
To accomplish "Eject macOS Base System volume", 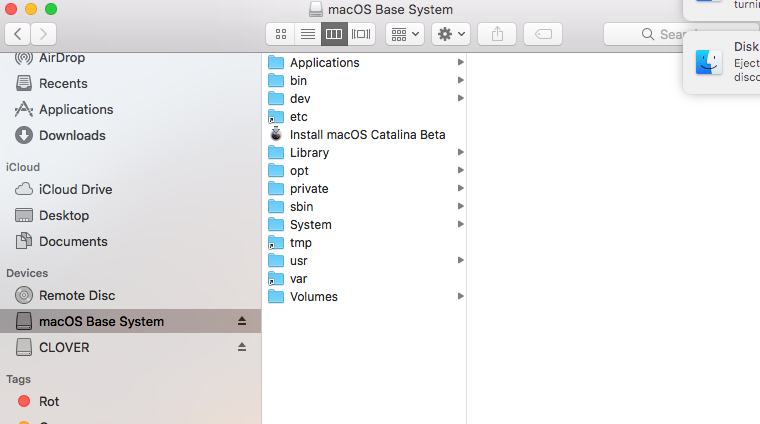I will coord(241,322).
